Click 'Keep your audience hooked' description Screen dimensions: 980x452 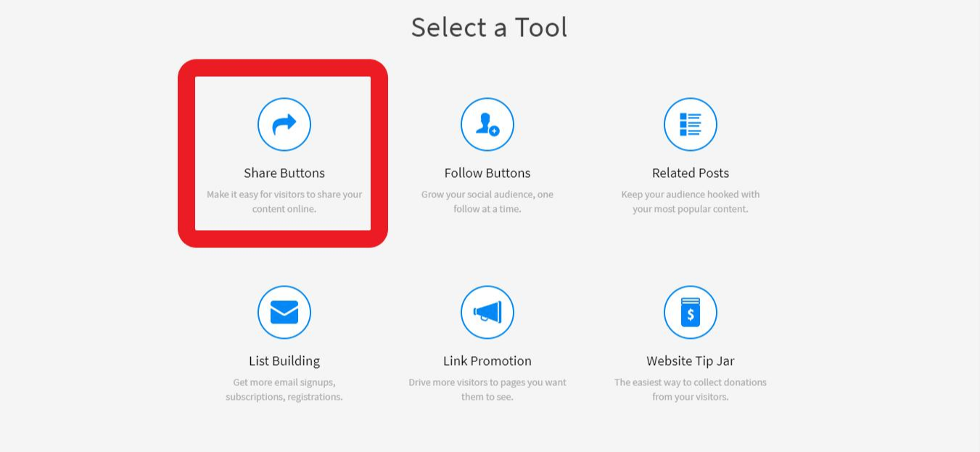point(691,202)
